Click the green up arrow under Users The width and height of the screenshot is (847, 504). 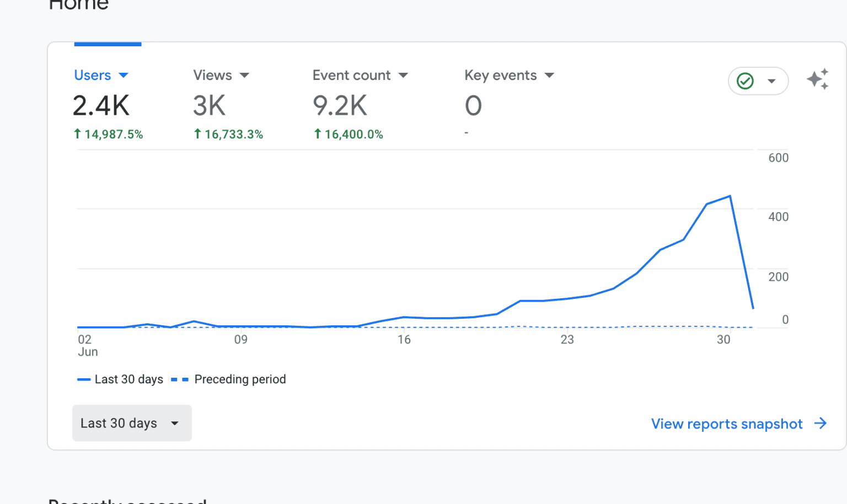(x=77, y=133)
